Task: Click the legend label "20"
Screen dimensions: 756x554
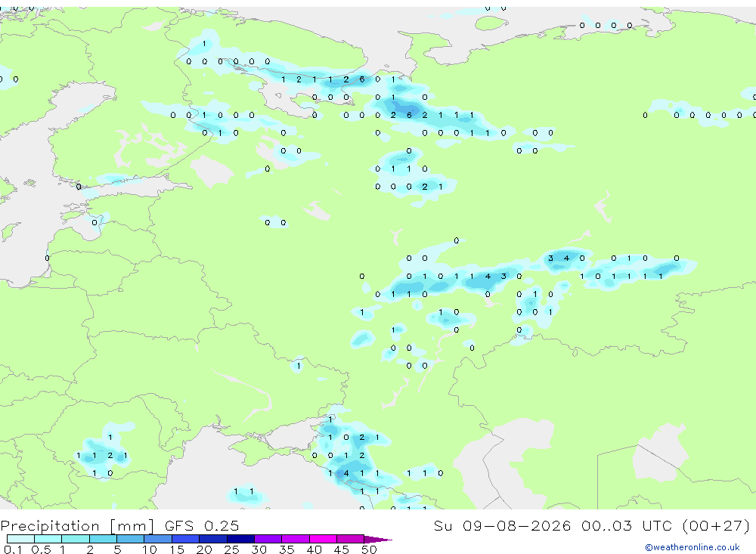Action: 204,549
